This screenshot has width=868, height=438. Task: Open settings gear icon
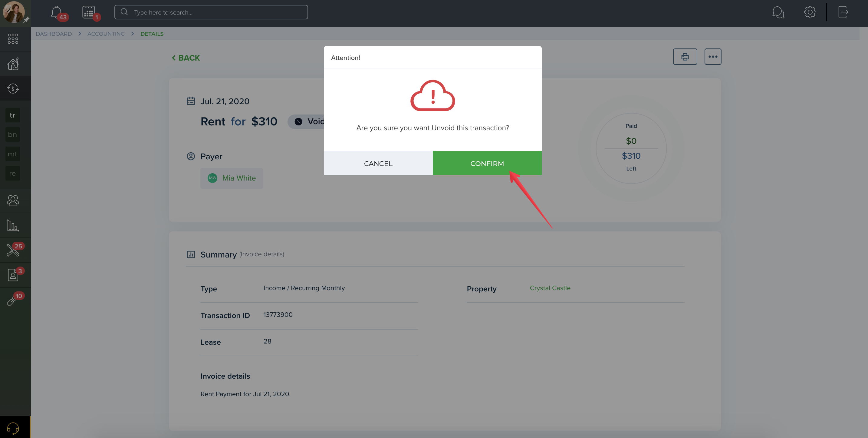(810, 12)
